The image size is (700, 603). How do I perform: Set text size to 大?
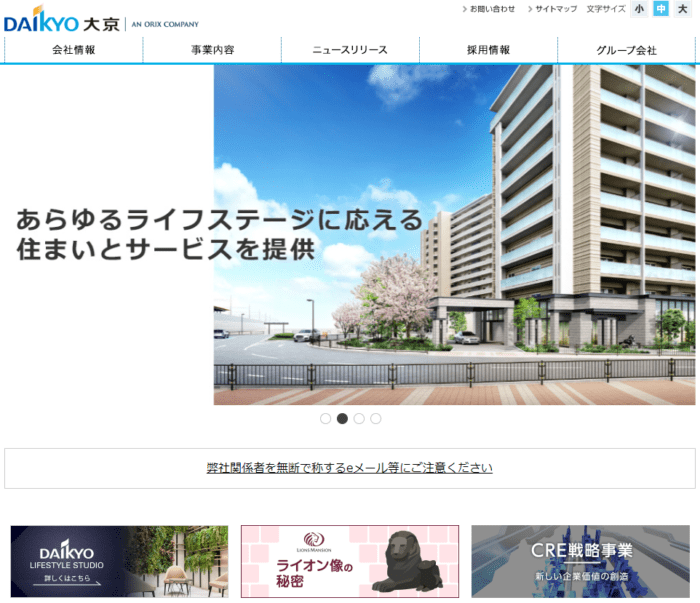(683, 9)
